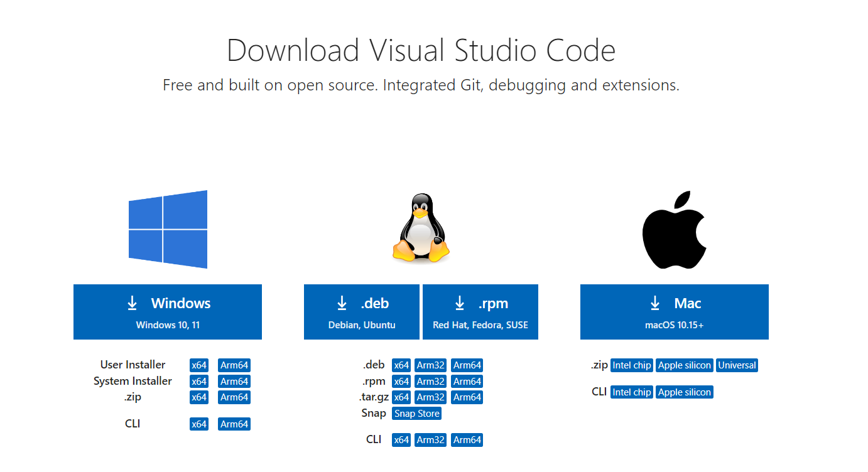The image size is (868, 472).
Task: Download the Linux .tar.gz x64 archive
Action: (x=401, y=397)
